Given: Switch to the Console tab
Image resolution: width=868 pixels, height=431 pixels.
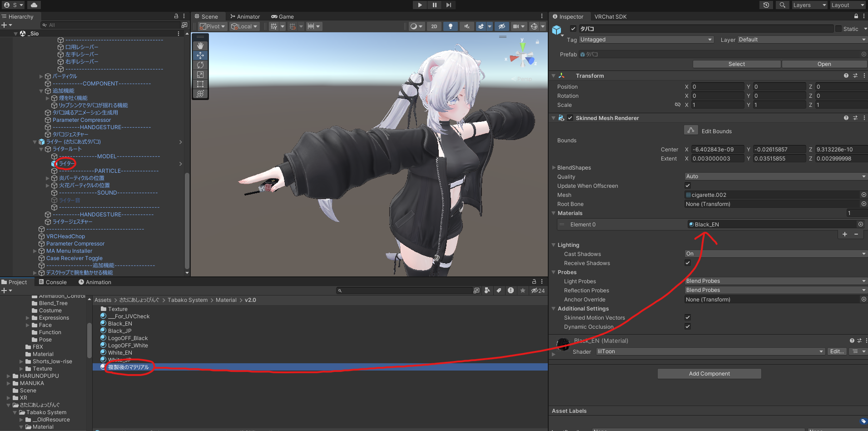Looking at the screenshot, I should coord(53,282).
